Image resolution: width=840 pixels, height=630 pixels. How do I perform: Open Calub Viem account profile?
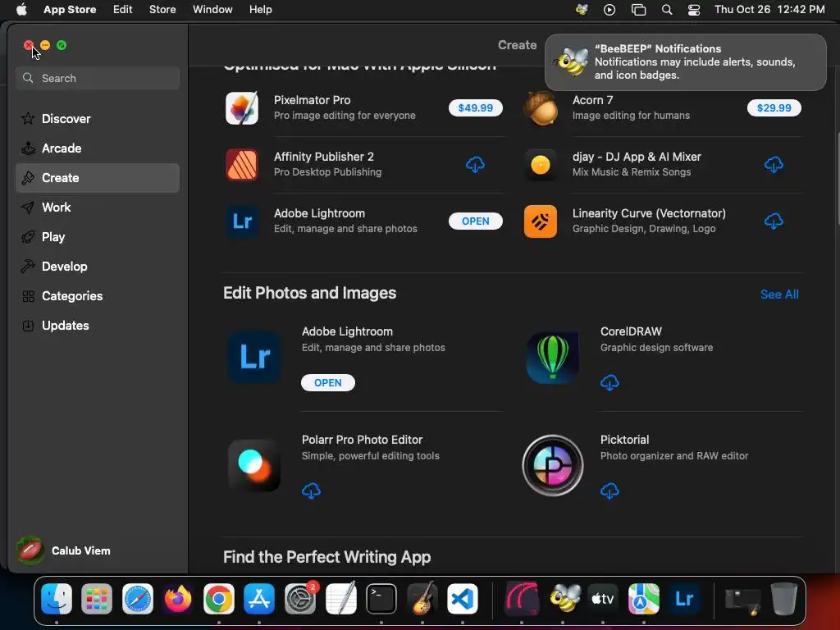[63, 550]
